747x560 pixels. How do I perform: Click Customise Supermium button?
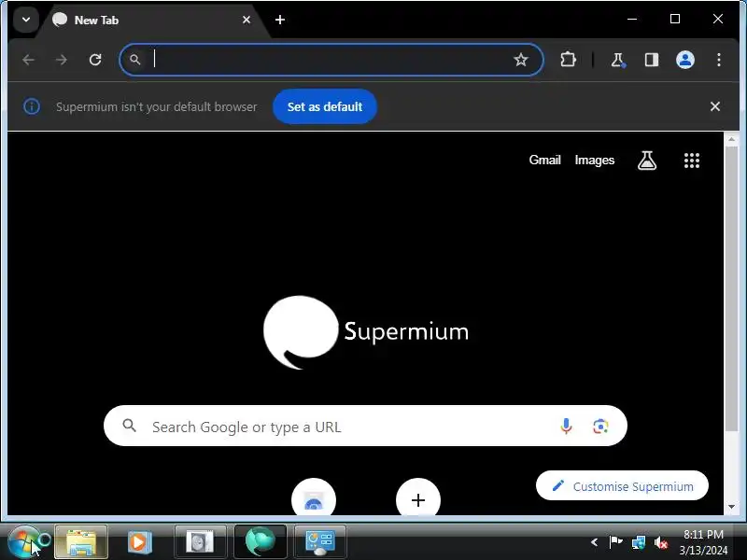pos(622,486)
